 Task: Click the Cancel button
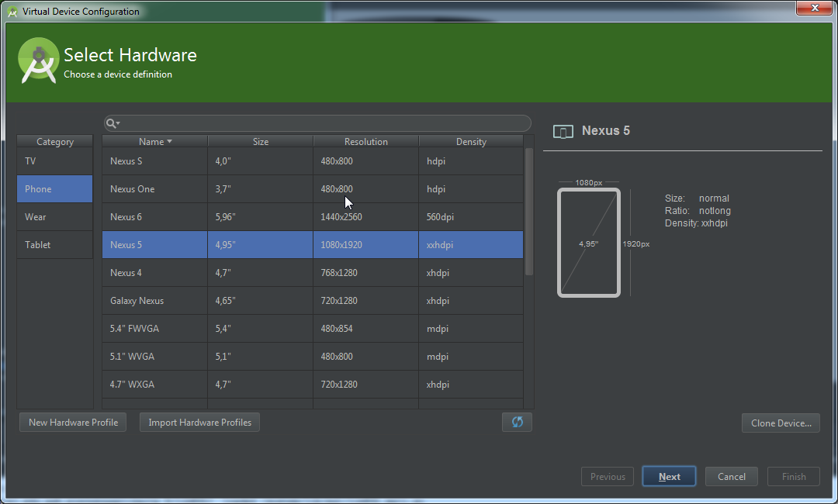pos(731,477)
